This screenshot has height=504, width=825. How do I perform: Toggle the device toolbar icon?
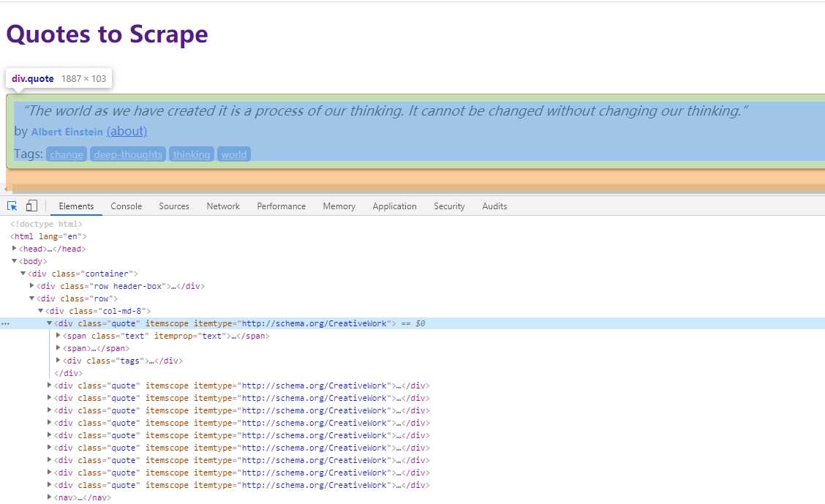(x=31, y=206)
